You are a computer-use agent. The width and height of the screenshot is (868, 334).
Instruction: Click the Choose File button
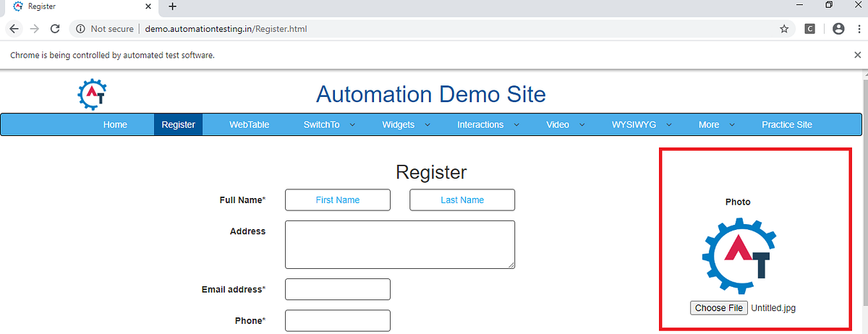coord(719,308)
